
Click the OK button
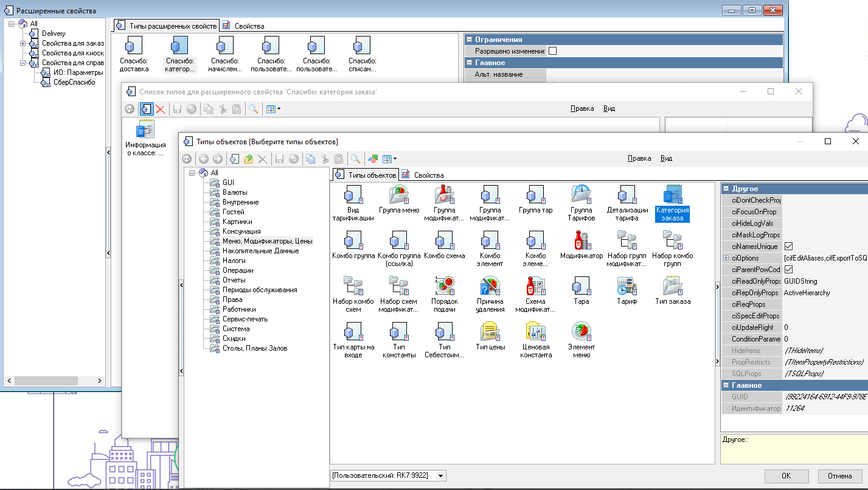tap(786, 475)
